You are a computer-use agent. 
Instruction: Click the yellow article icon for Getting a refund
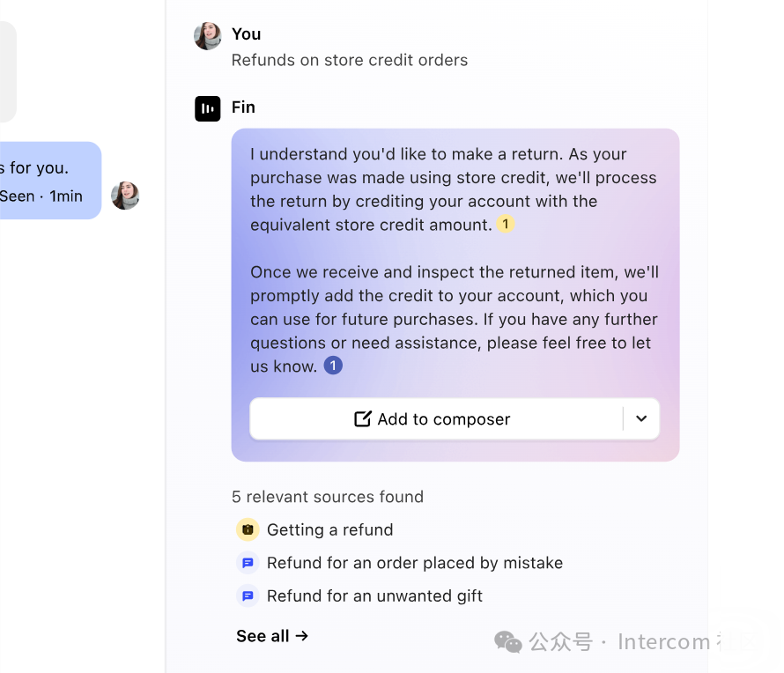(248, 529)
